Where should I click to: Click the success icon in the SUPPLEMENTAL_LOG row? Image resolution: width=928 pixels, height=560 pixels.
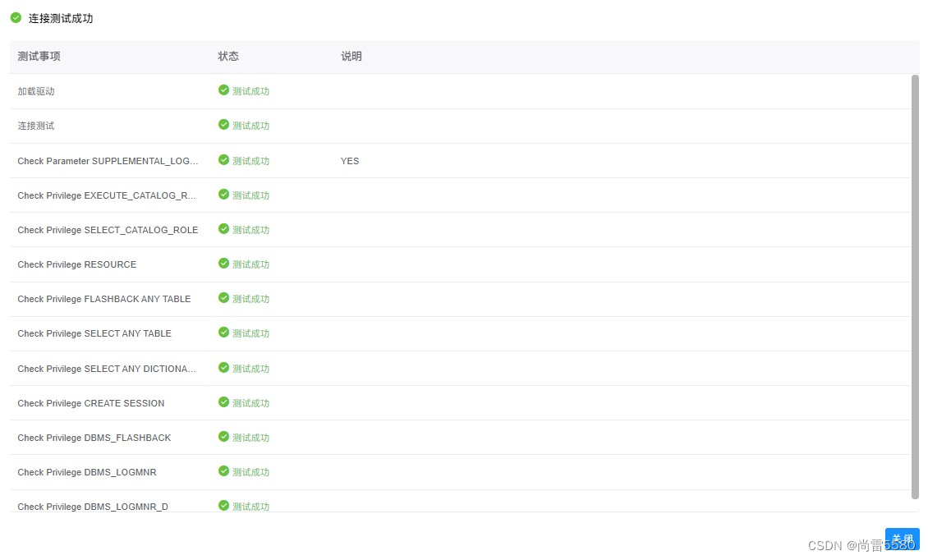coord(223,160)
